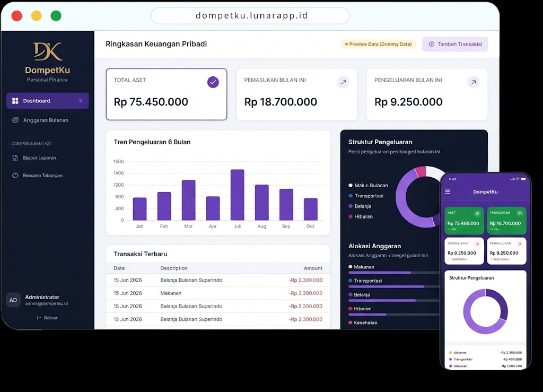543x392 pixels.
Task: Click the Pemasukan Bulan Ini arrow icon
Action: point(343,82)
